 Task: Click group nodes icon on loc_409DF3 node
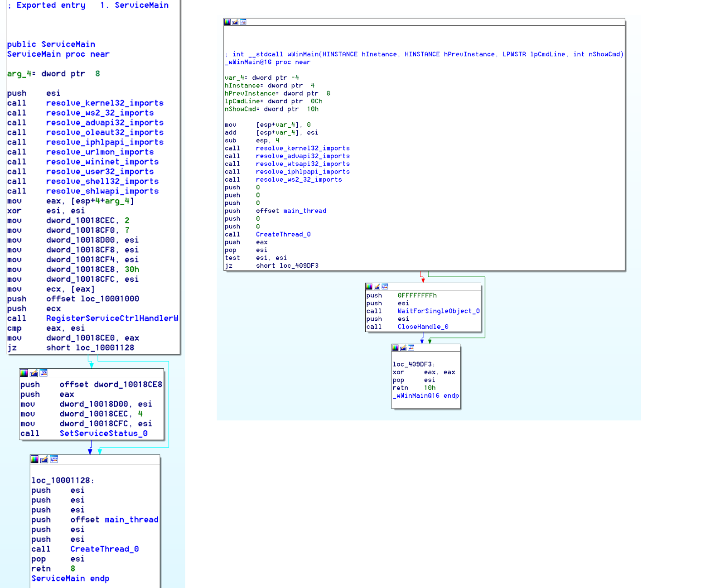(411, 347)
